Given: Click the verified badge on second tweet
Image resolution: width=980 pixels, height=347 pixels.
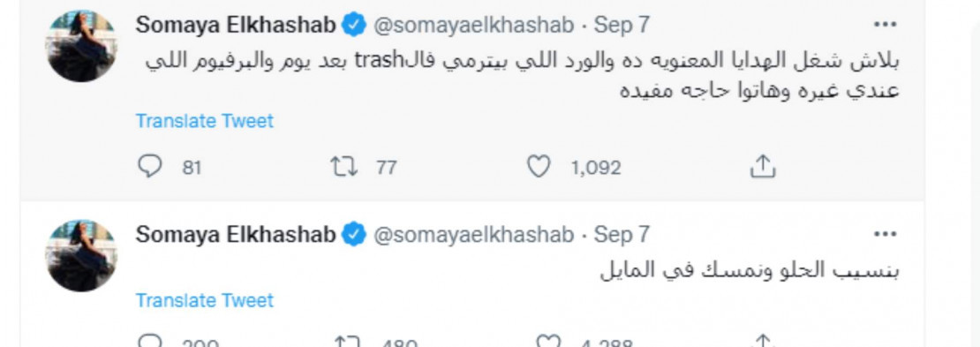Looking at the screenshot, I should 354,235.
